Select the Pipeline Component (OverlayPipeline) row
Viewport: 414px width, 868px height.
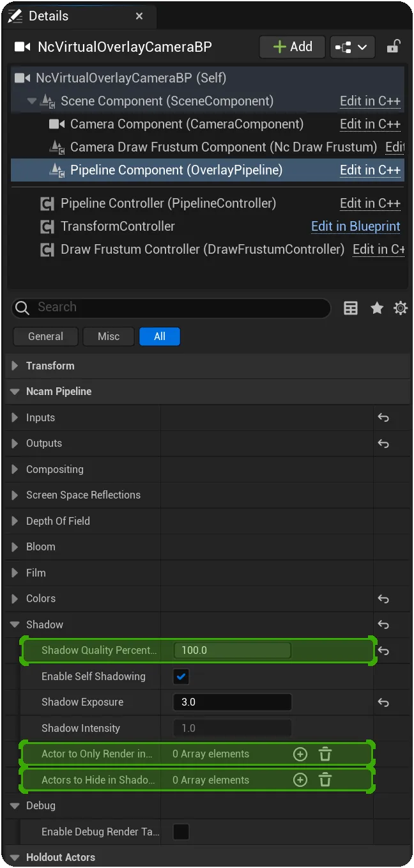point(208,170)
